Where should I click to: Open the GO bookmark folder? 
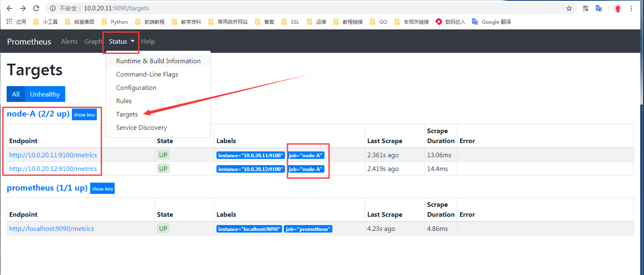coord(379,22)
